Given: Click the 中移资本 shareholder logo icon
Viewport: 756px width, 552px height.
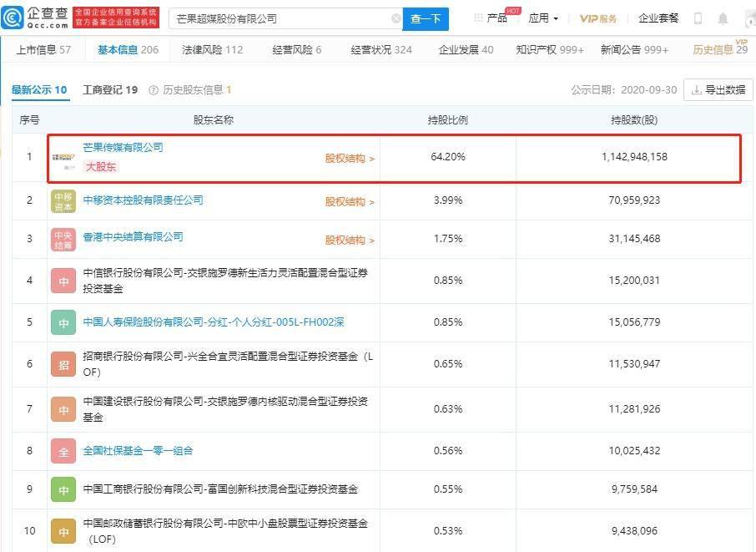Looking at the screenshot, I should click(63, 202).
